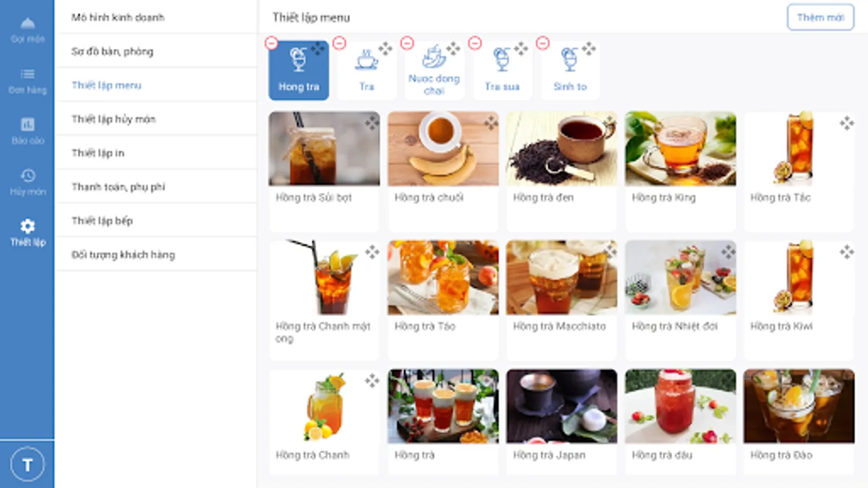The width and height of the screenshot is (868, 488).
Task: Click the move handle on Sinh to category
Action: (589, 49)
